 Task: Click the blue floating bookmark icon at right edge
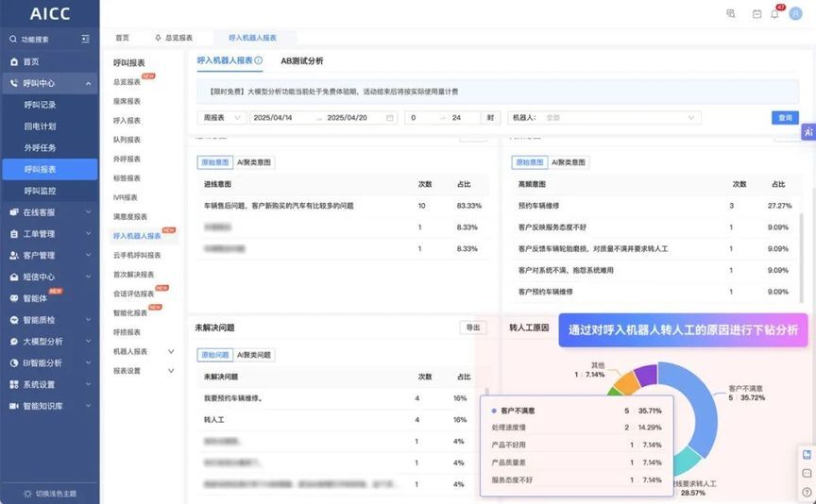807,455
